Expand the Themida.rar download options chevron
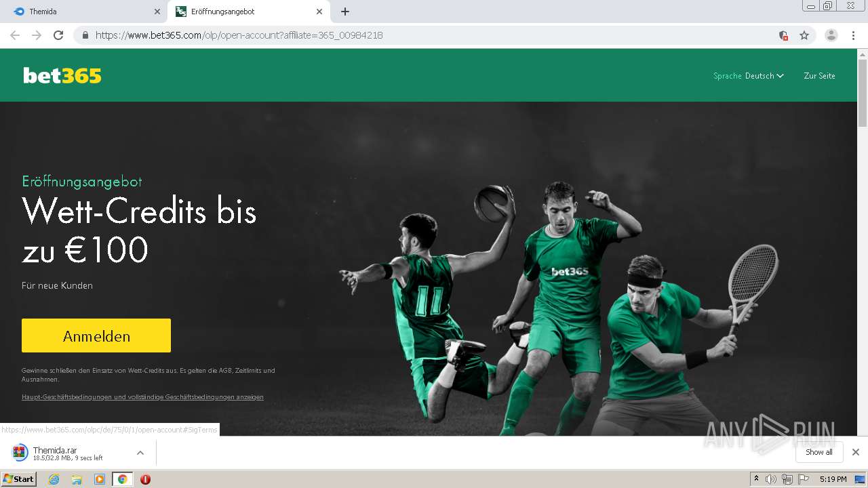The image size is (868, 488). pyautogui.click(x=140, y=453)
